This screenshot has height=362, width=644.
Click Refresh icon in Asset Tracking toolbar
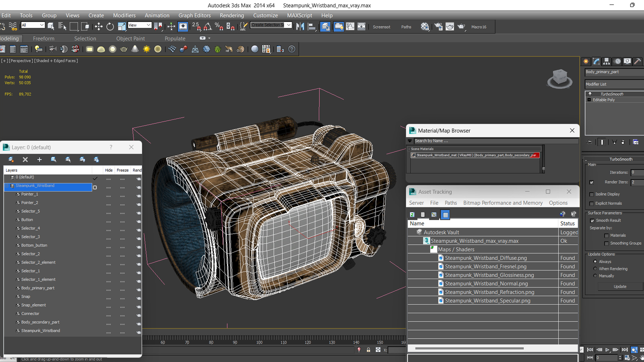(412, 215)
